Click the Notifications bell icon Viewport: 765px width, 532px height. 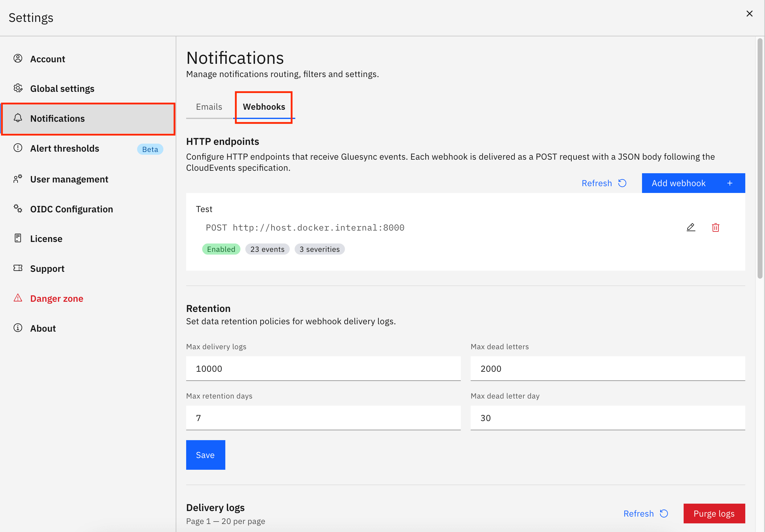pyautogui.click(x=18, y=118)
